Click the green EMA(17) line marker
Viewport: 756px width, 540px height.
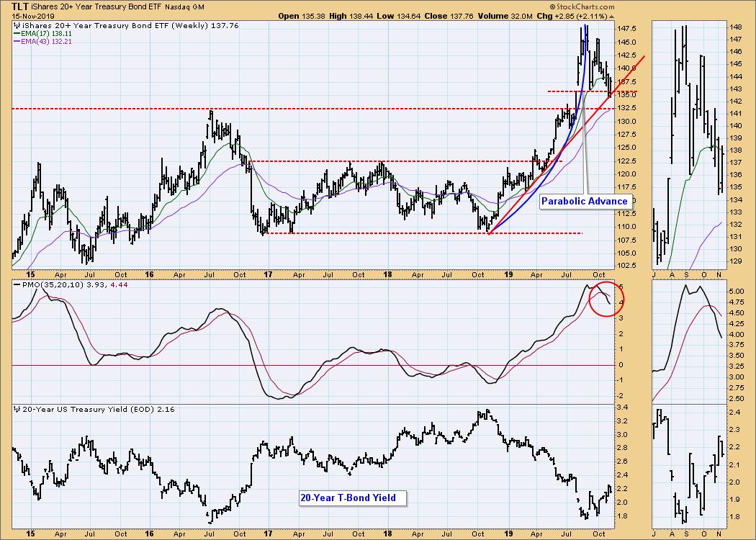[x=17, y=34]
